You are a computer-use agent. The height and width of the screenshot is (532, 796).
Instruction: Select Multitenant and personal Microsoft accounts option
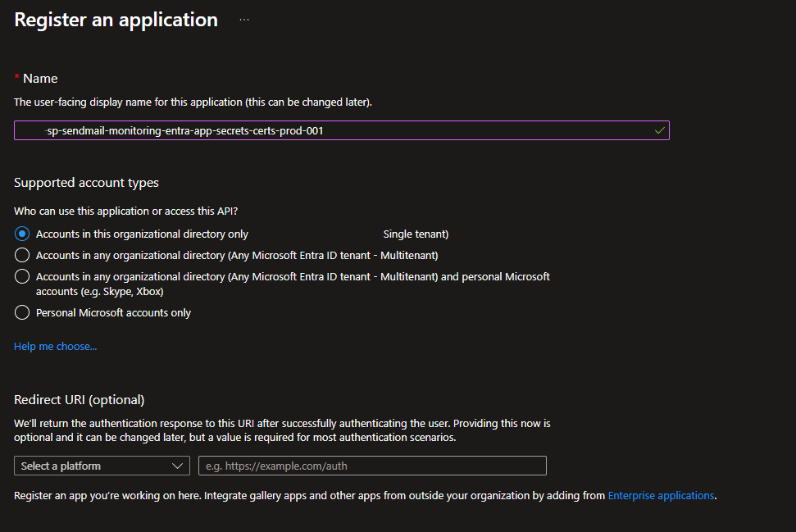[x=22, y=276]
